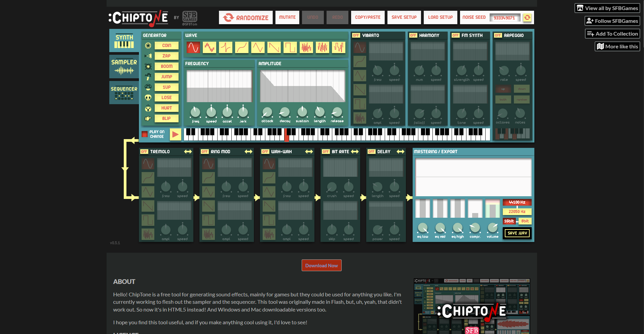
Task: Enable the Bit Rate module
Action: tap(326, 152)
